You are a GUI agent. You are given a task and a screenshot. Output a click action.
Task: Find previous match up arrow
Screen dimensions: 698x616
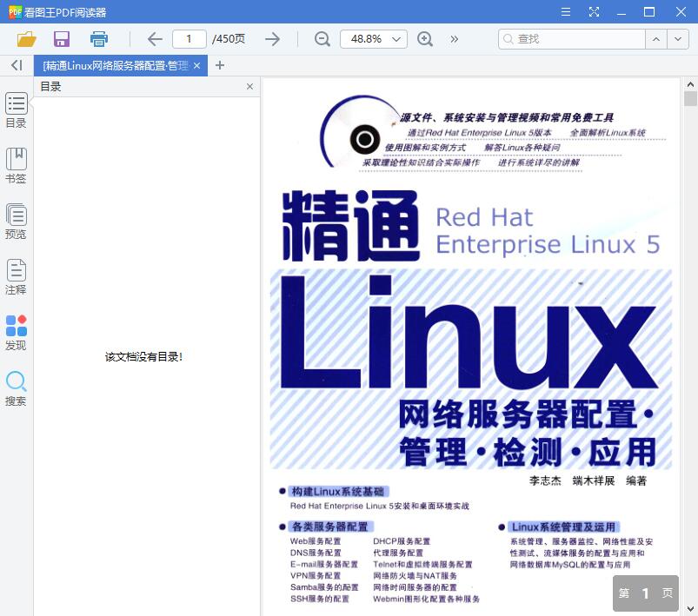[656, 39]
